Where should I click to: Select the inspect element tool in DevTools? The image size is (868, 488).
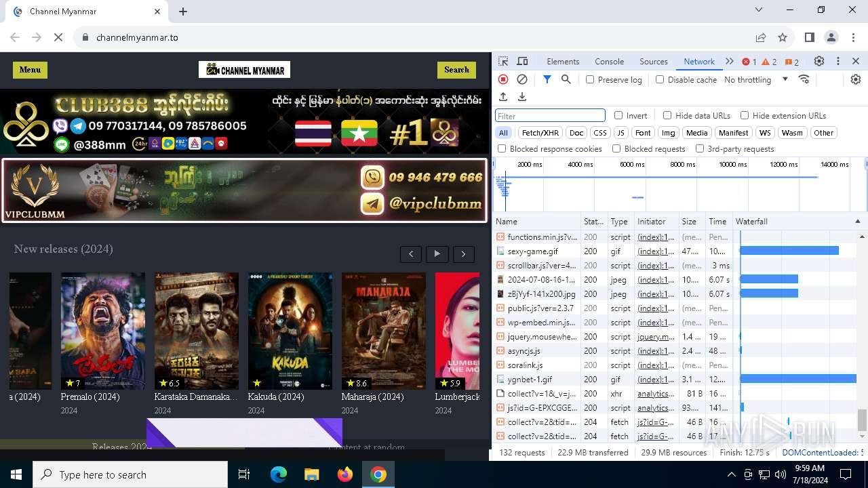point(503,61)
